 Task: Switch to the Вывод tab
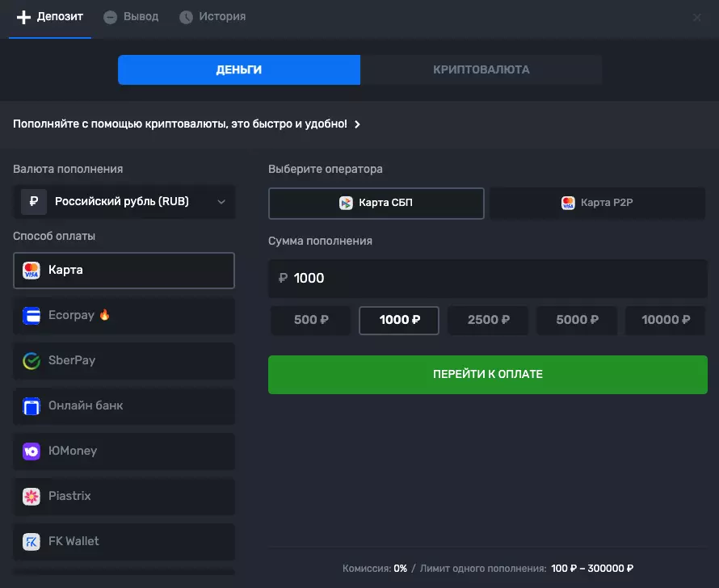[x=132, y=17]
